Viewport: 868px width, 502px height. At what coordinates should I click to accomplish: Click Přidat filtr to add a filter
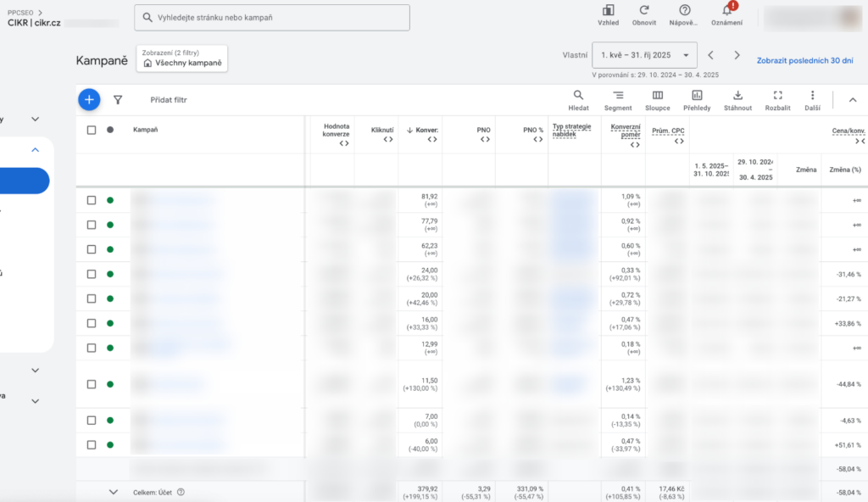pyautogui.click(x=169, y=100)
